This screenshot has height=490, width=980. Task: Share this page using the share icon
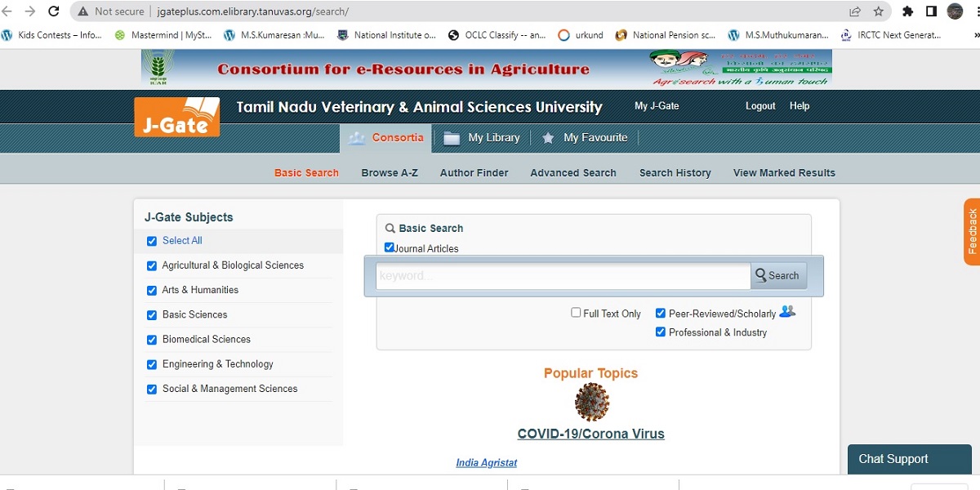(x=855, y=11)
